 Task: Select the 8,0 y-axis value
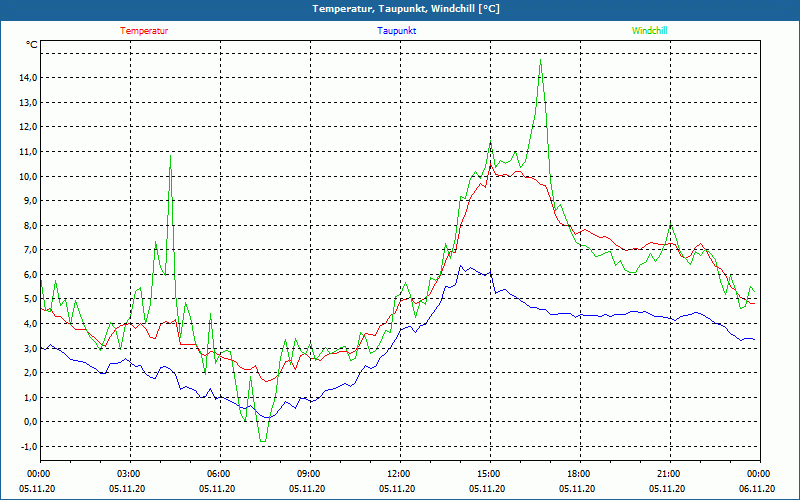[x=31, y=225]
